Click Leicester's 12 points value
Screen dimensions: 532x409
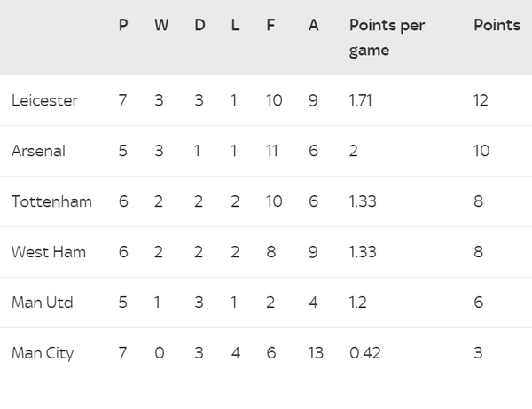point(481,100)
